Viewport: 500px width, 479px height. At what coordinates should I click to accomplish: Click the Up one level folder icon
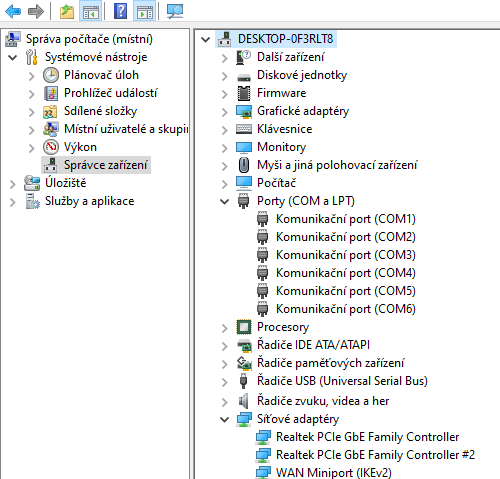pyautogui.click(x=67, y=11)
